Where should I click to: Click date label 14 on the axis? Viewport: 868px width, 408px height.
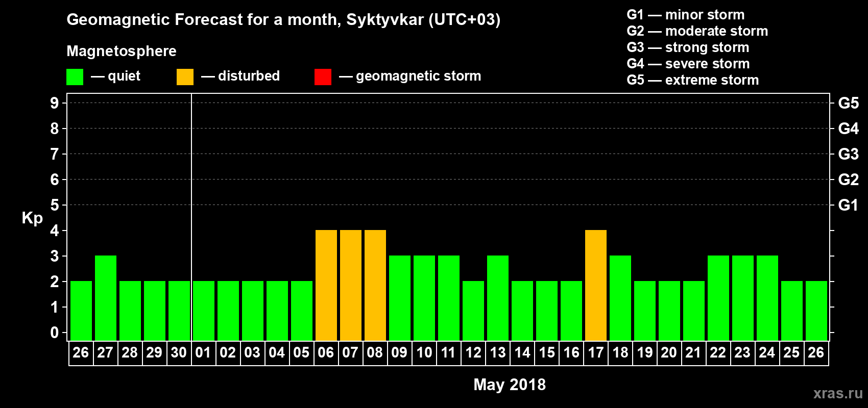(522, 352)
